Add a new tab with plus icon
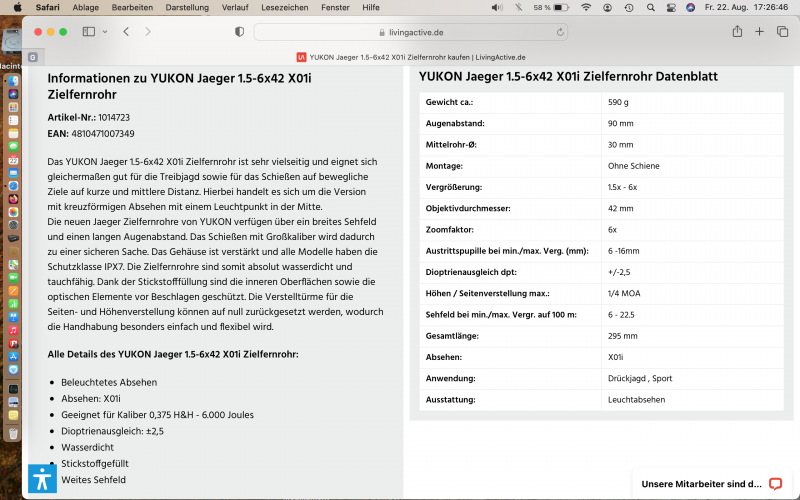Image resolution: width=800 pixels, height=500 pixels. click(x=760, y=32)
